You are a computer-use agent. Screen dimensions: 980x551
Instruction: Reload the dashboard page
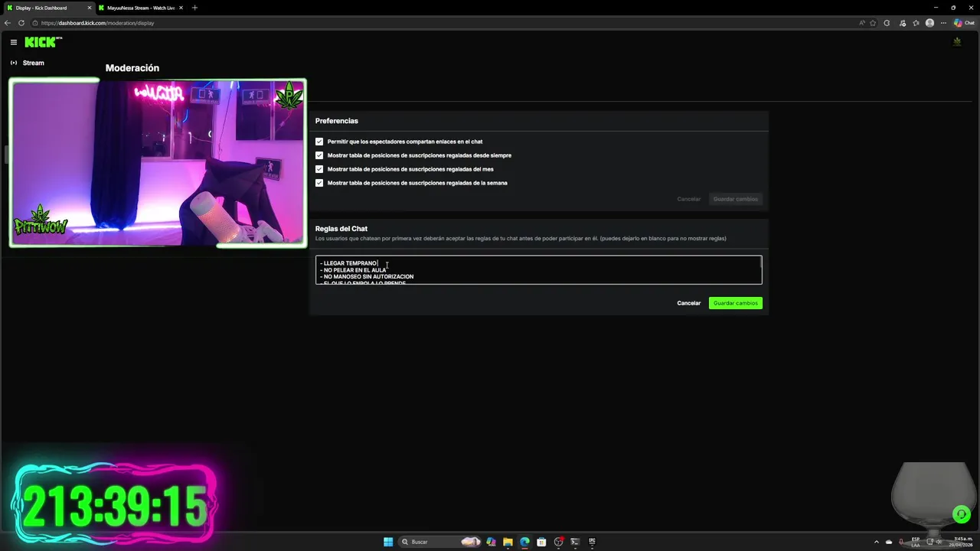click(x=21, y=23)
